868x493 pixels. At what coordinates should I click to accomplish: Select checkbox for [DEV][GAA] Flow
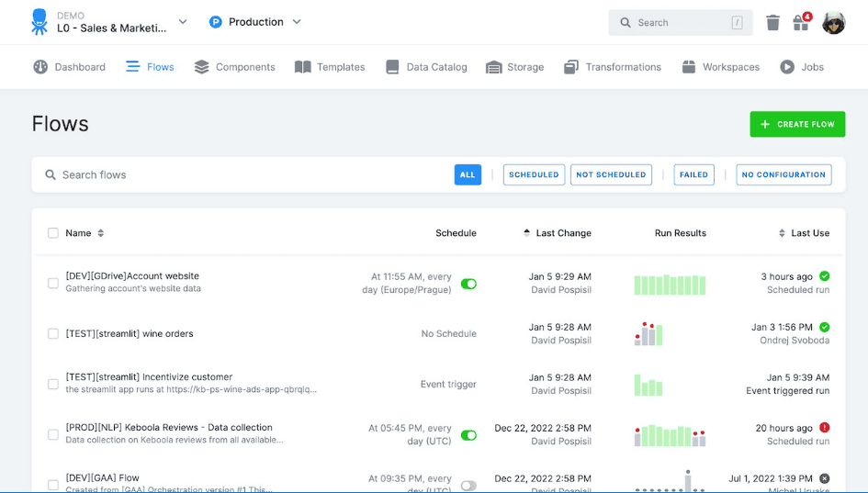(x=53, y=485)
